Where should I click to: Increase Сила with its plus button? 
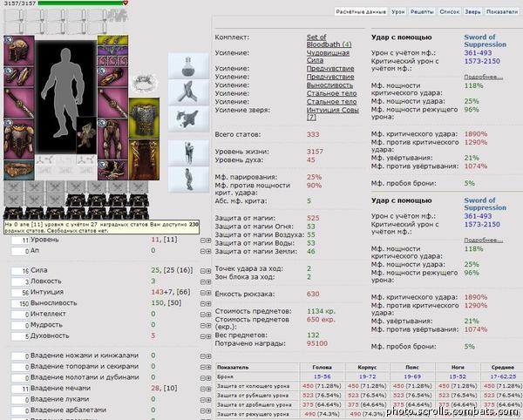(208, 271)
